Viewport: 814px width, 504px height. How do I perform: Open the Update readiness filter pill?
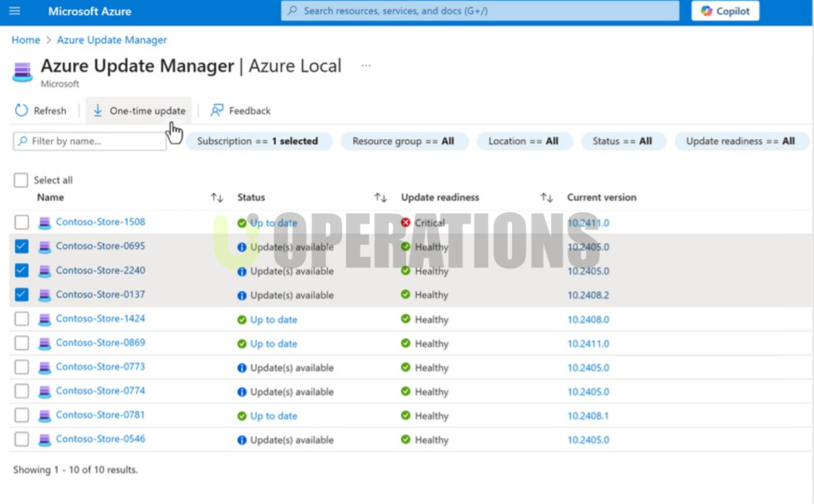tap(741, 142)
